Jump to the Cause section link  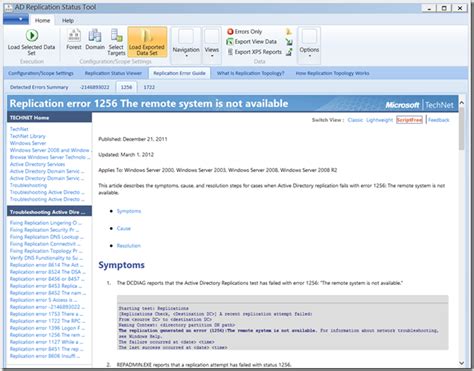pyautogui.click(x=124, y=229)
